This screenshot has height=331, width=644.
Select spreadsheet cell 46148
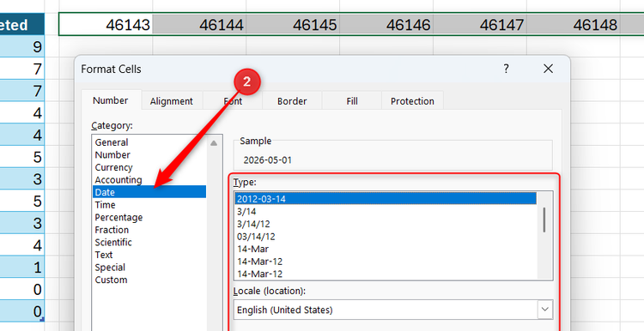pos(573,25)
